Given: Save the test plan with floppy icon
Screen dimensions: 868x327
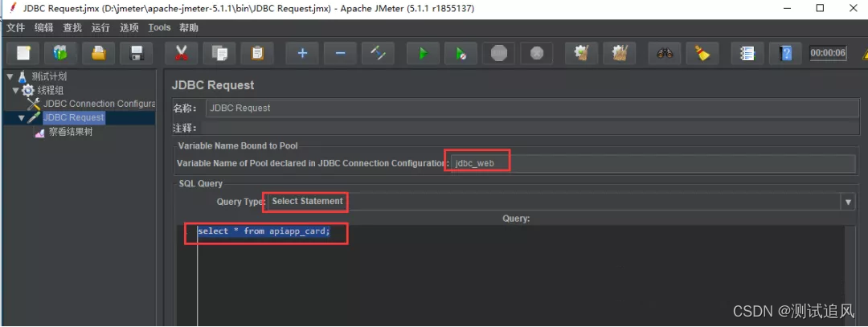Looking at the screenshot, I should click(x=136, y=53).
